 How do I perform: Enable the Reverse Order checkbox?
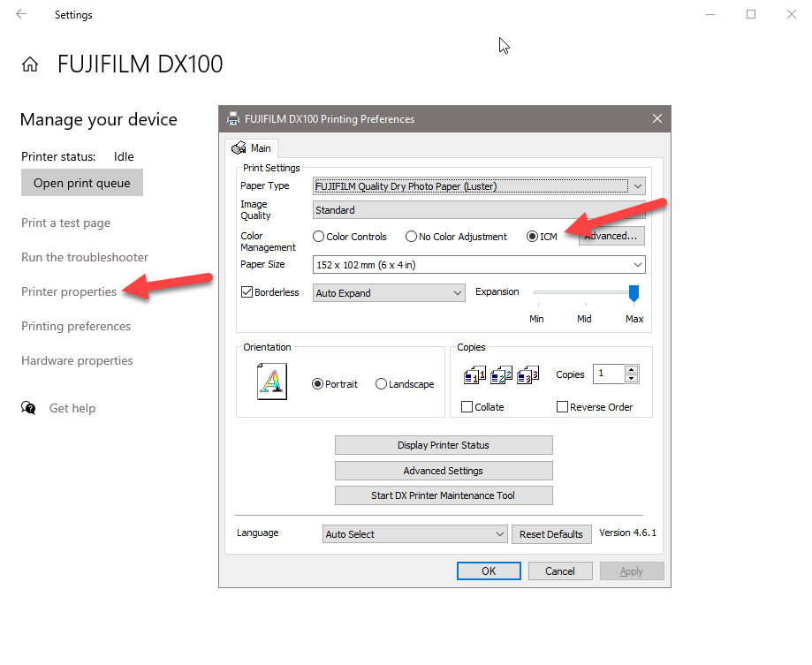tap(562, 407)
